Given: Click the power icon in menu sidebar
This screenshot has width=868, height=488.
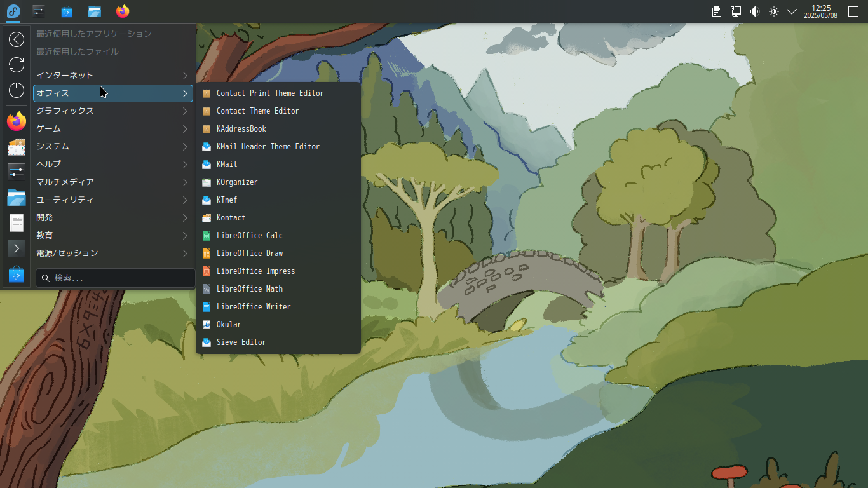Looking at the screenshot, I should 17,90.
